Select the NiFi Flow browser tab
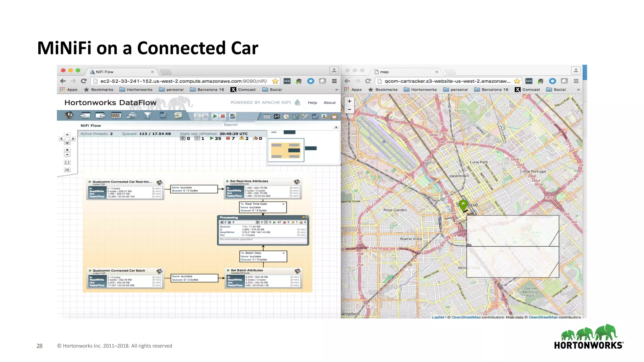 122,72
